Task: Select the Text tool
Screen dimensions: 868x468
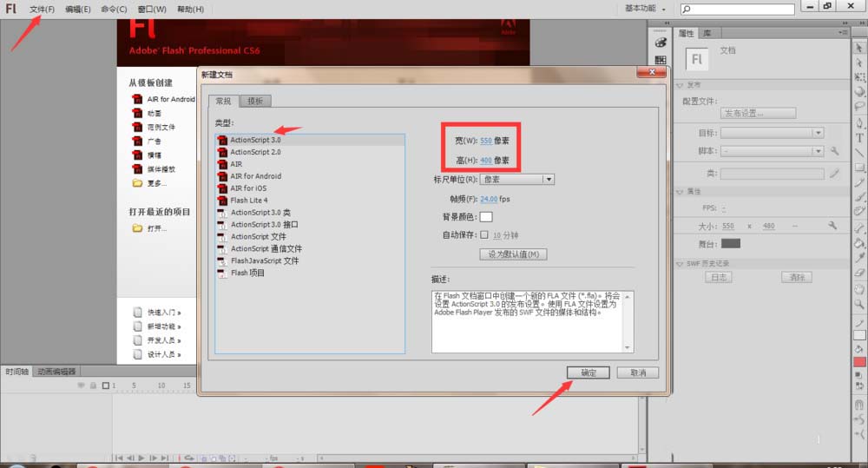Action: point(859,137)
